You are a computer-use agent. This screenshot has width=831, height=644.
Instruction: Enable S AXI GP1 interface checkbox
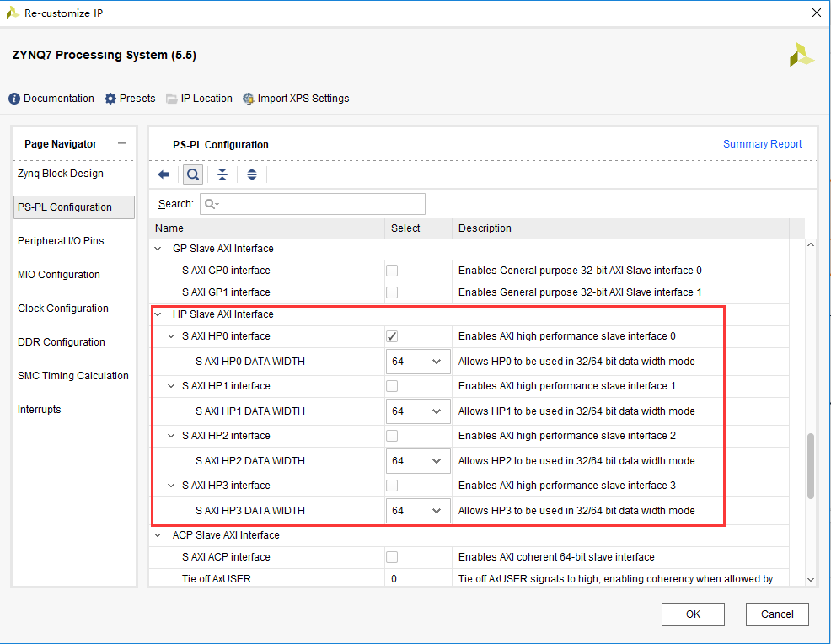[x=392, y=292]
